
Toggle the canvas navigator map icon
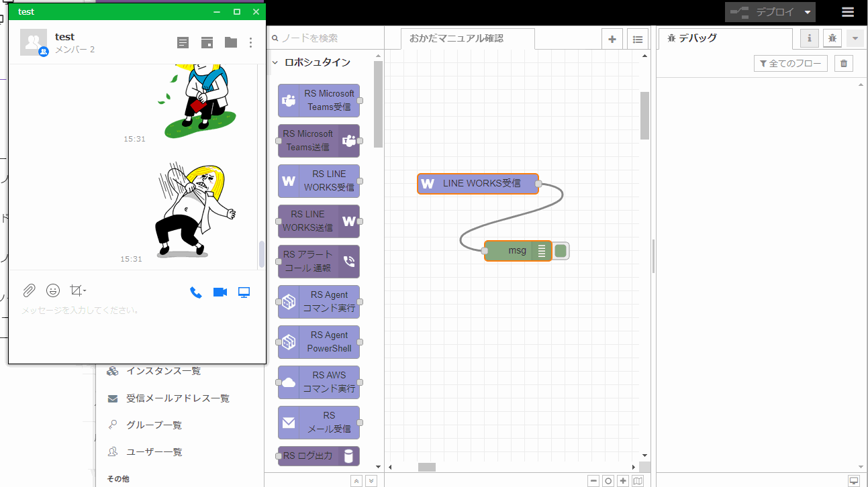click(638, 481)
